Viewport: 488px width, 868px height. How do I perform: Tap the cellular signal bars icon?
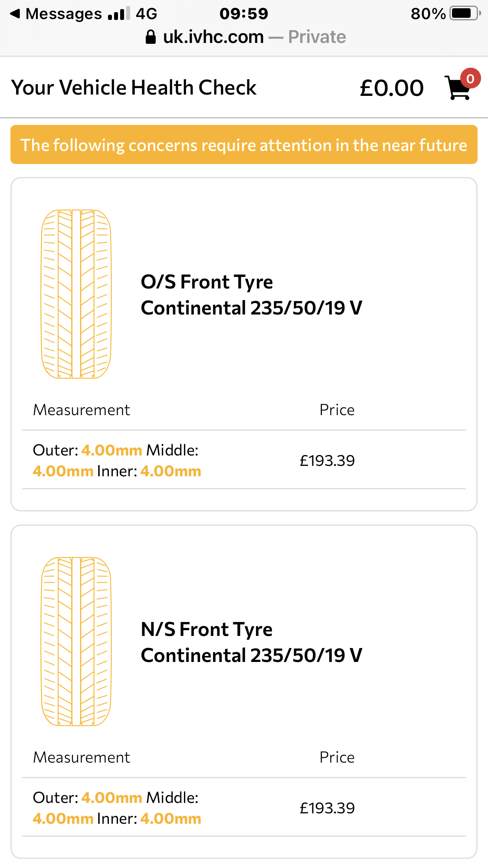coord(119,14)
